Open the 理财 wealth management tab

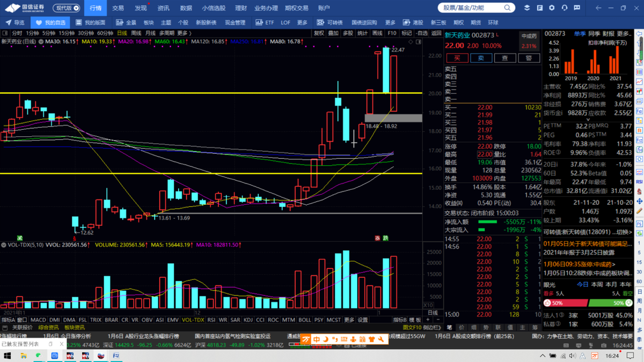pos(241,8)
